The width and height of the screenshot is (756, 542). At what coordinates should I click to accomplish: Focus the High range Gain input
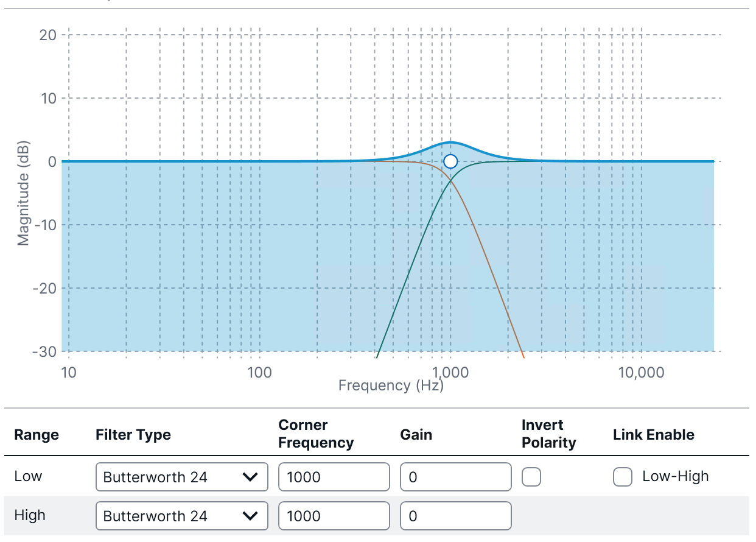click(x=455, y=516)
